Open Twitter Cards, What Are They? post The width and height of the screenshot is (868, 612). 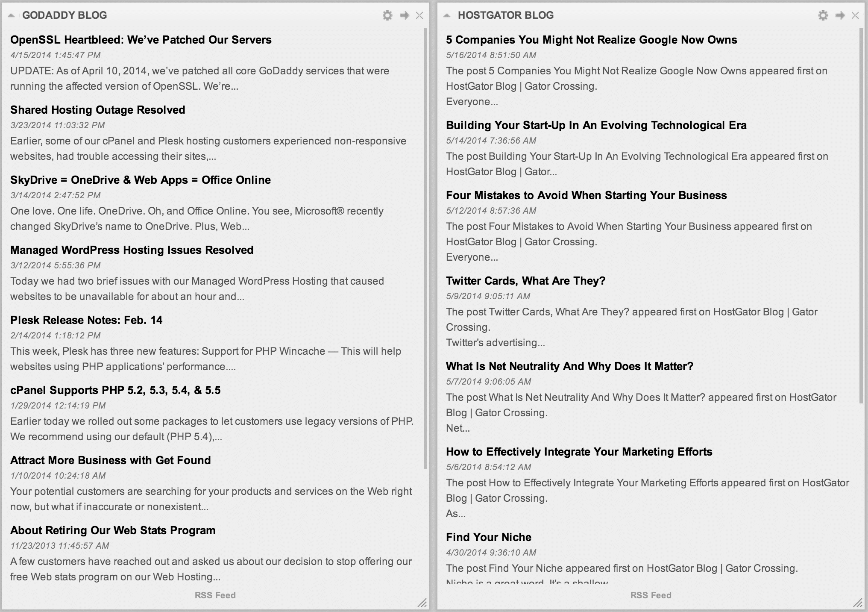pos(526,281)
